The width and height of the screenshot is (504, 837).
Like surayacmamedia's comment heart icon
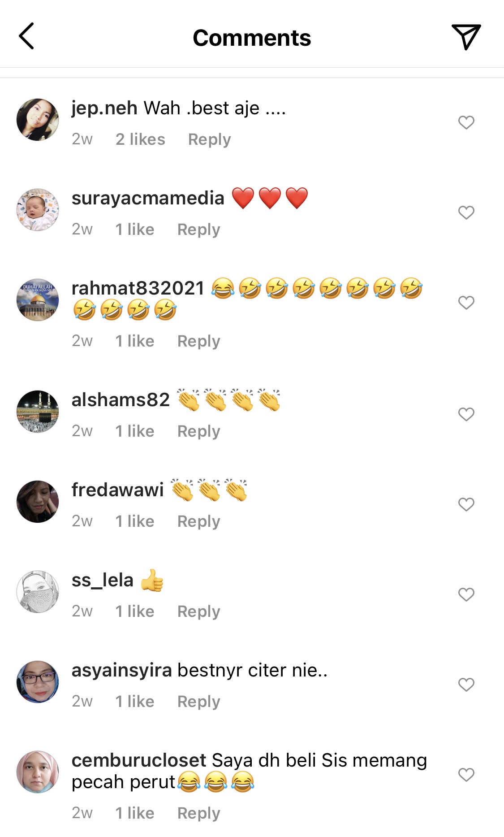466,213
